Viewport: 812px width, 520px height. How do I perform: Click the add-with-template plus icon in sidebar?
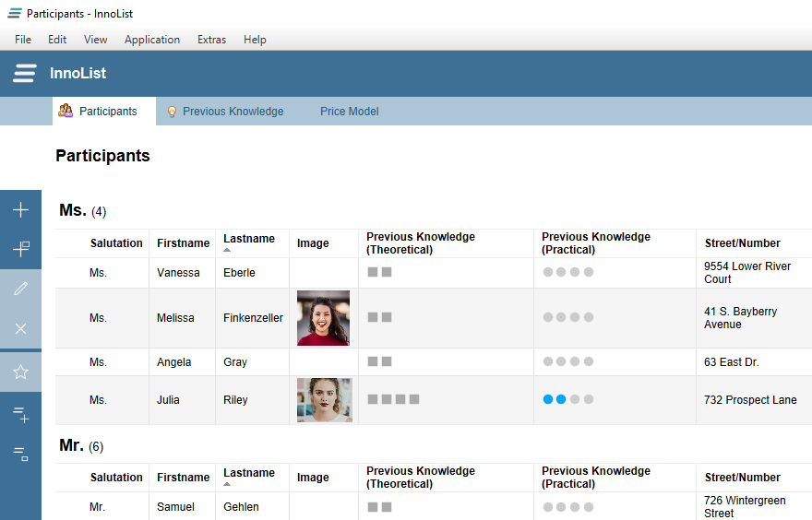20,249
